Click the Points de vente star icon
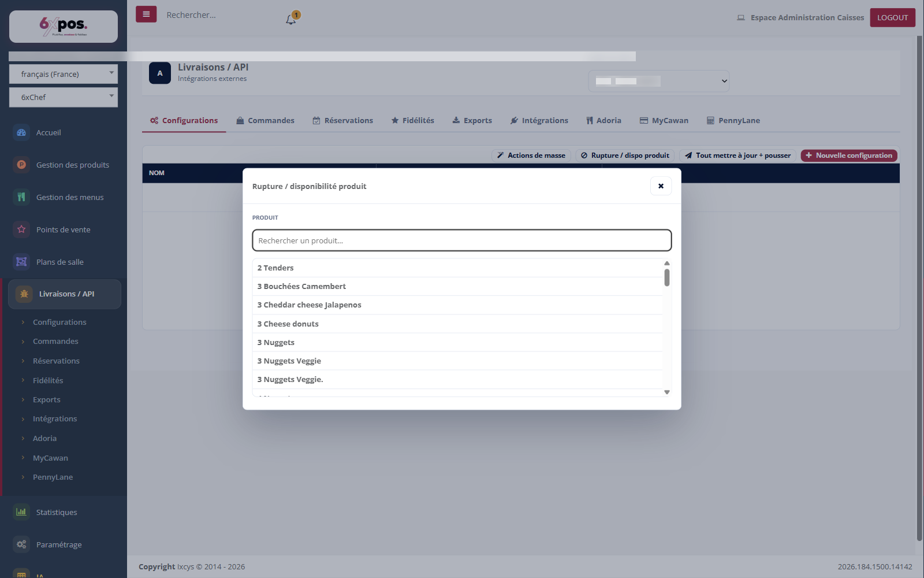 [21, 229]
